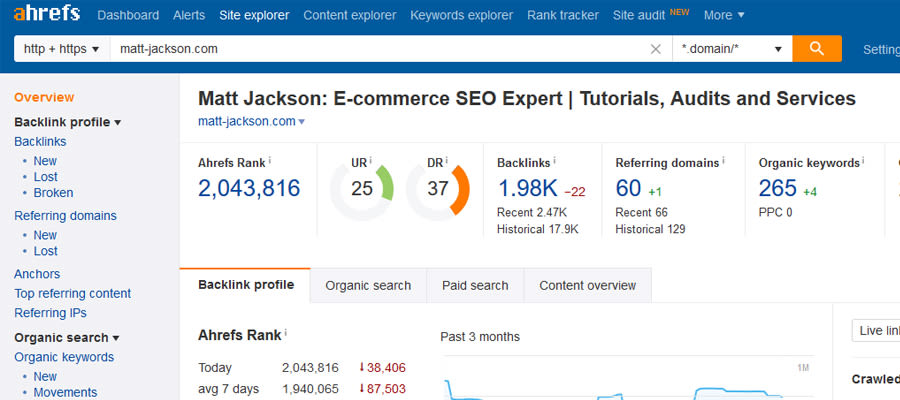Open the *.domain/* mode dropdown
Image resolution: width=900 pixels, height=400 pixels.
coord(732,49)
